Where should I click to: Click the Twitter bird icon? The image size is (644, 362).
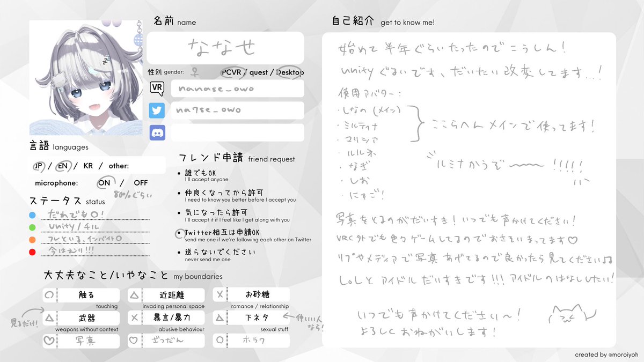point(157,110)
